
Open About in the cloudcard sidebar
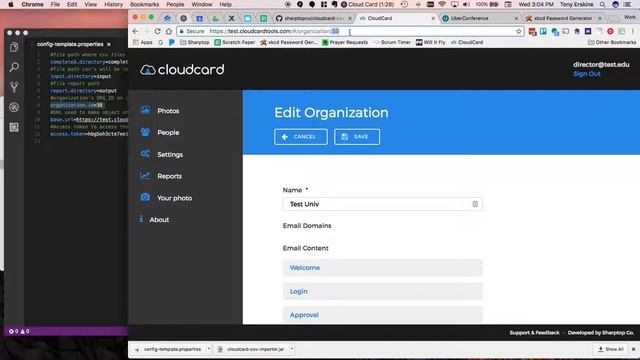point(159,220)
